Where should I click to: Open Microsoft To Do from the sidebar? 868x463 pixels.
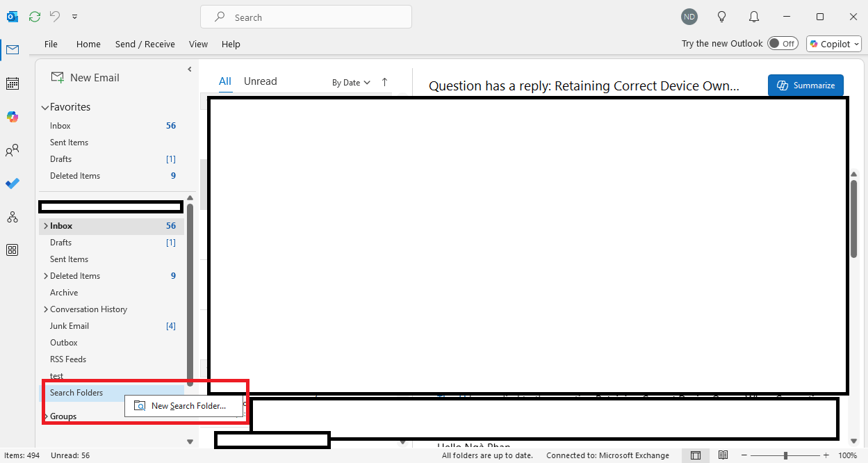click(12, 184)
